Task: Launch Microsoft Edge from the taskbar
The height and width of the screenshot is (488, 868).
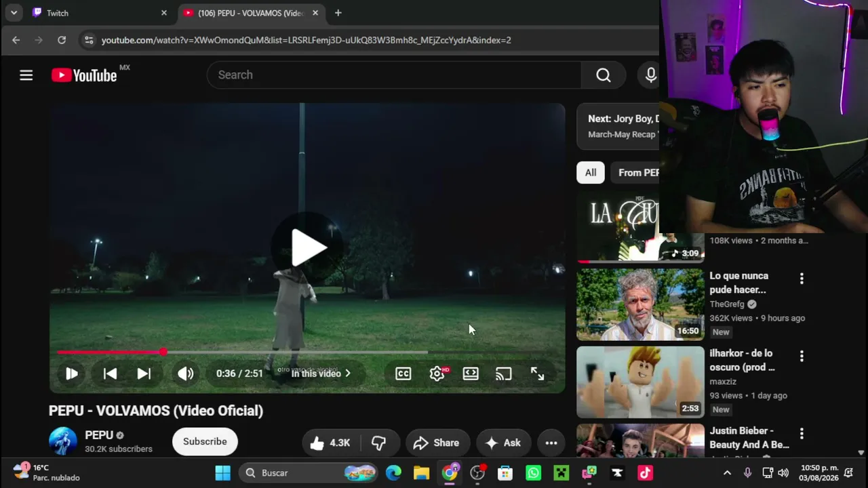Action: pos(393,473)
